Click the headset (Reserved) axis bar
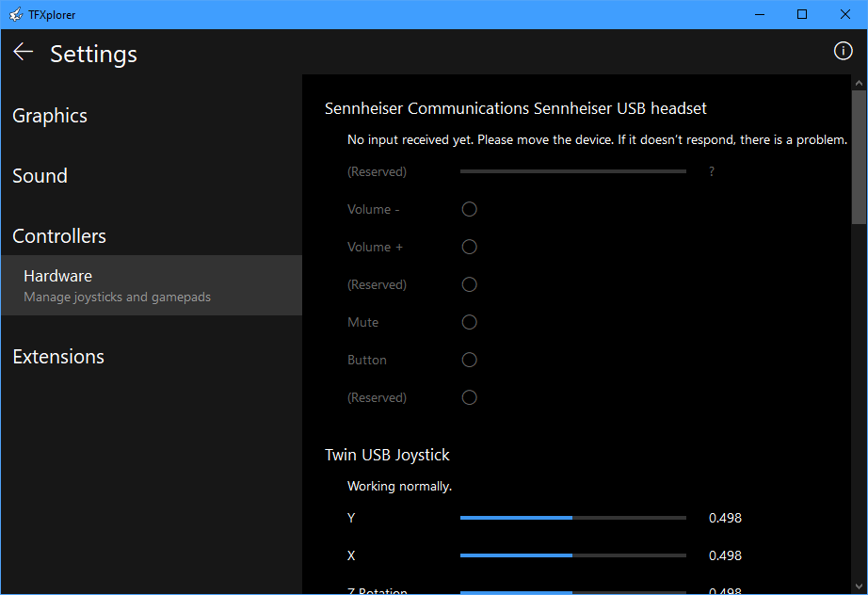The height and width of the screenshot is (595, 868). click(x=572, y=171)
